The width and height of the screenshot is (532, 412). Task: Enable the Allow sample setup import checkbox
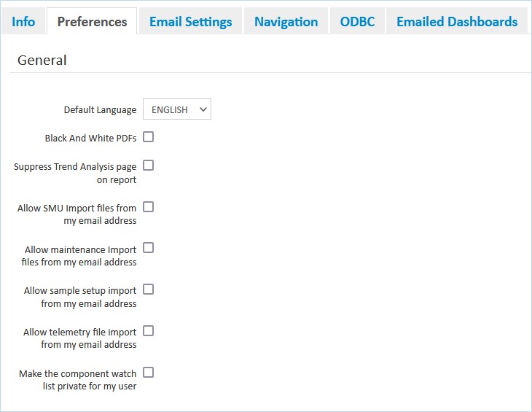click(x=149, y=289)
